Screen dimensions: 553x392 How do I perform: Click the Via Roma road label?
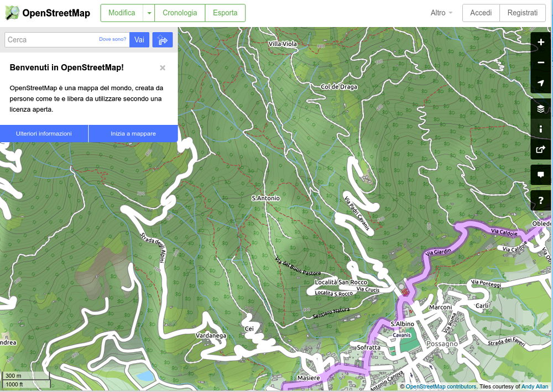coord(450,323)
